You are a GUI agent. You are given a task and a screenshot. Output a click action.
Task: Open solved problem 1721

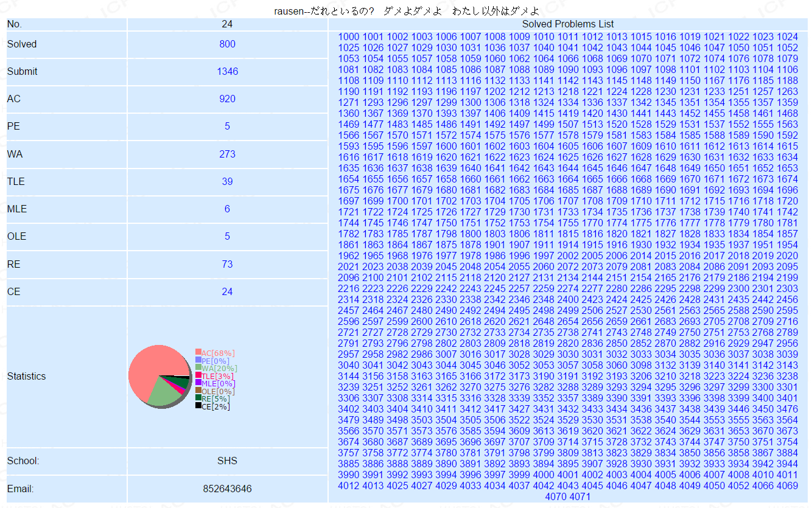point(349,212)
